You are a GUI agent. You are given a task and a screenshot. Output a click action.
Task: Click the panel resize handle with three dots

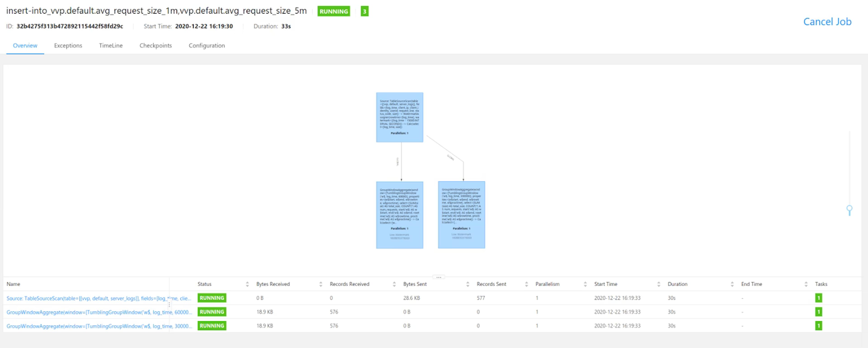[x=439, y=277]
